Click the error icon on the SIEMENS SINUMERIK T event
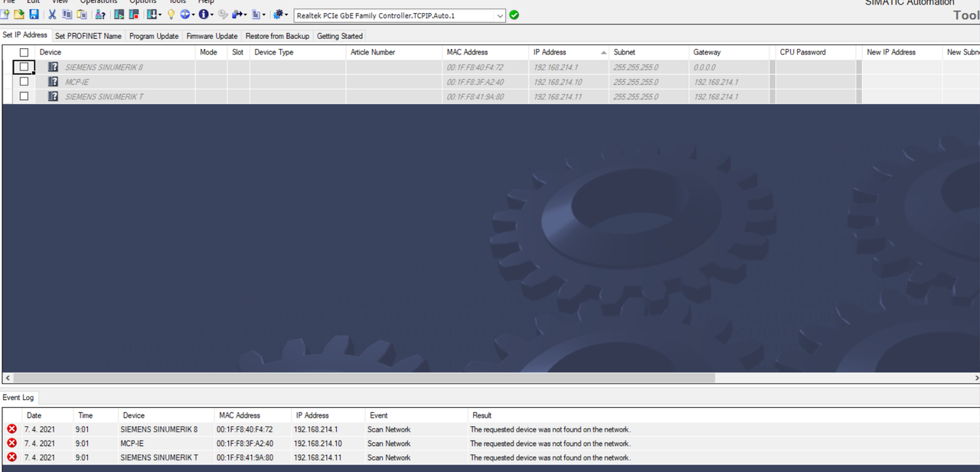Viewport: 980px width, 472px height. 11,457
